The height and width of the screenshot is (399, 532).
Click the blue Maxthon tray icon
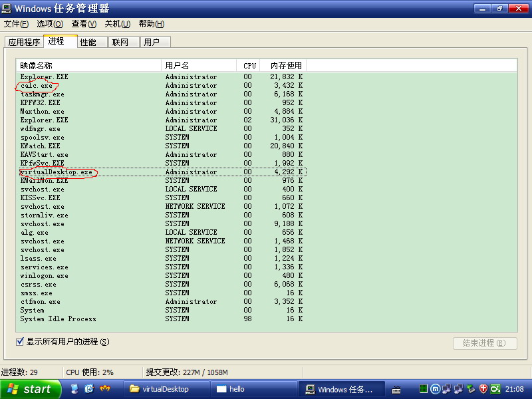click(x=435, y=389)
